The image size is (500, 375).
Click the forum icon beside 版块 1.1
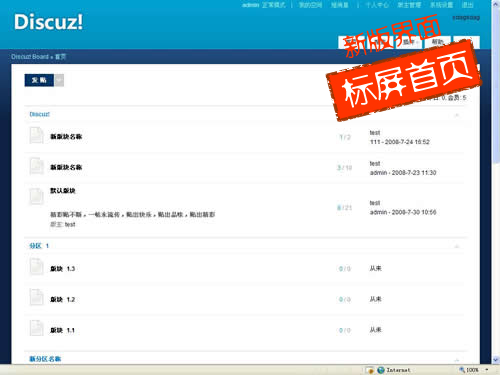36,328
